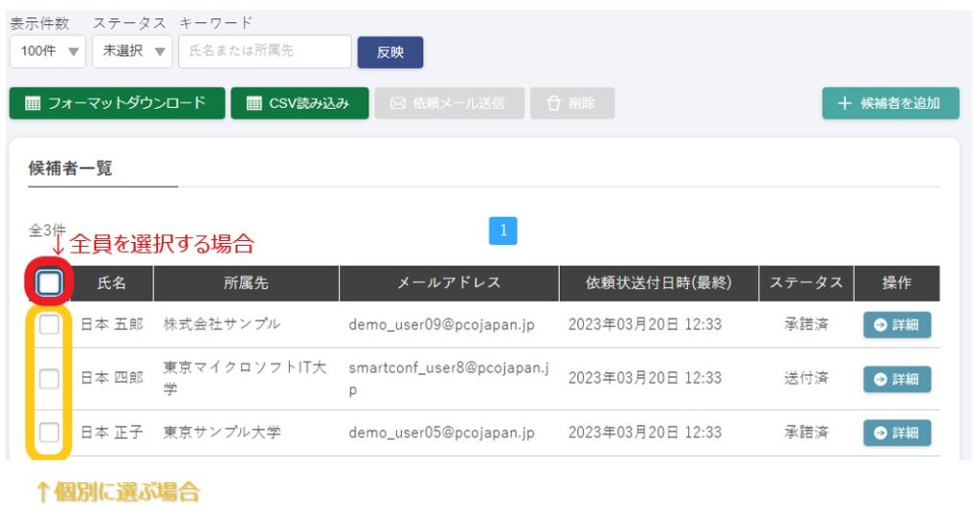Screen dimensions: 980x510
Task: Open 詳細 for 日本 正子 row
Action: coord(897,432)
